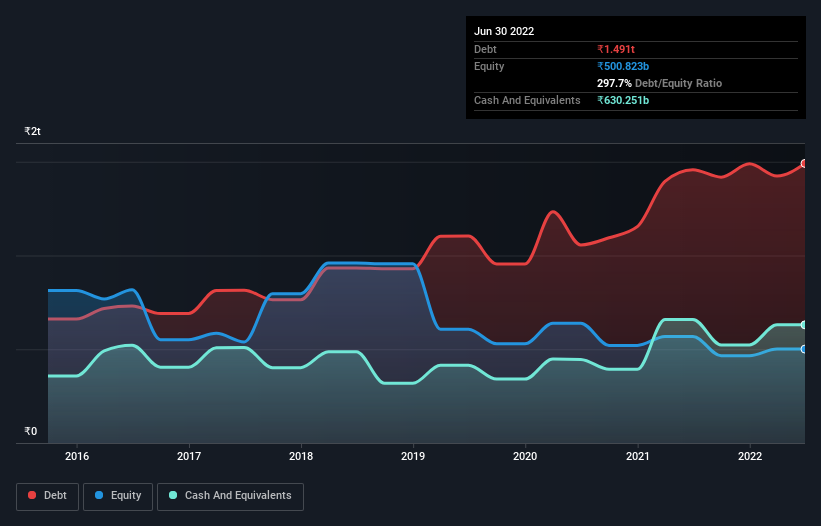This screenshot has height=526, width=821.
Task: Click Cash And Equivalents label in tooltip
Action: tap(527, 100)
